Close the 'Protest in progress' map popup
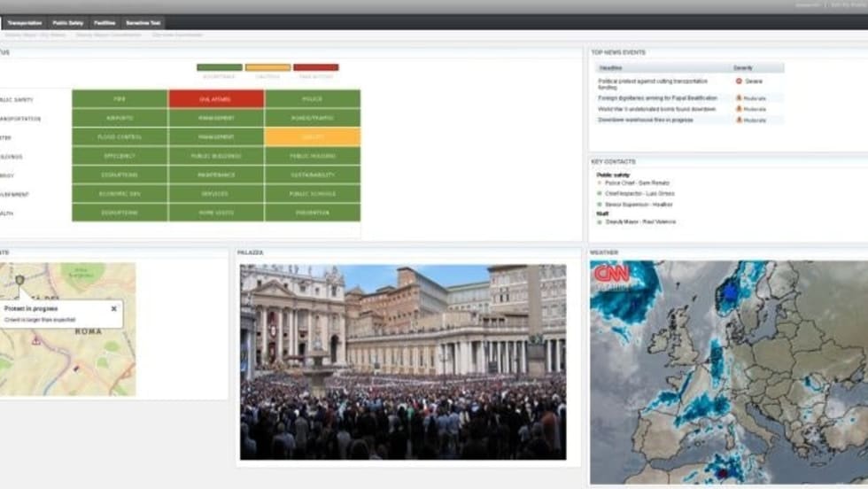 (113, 309)
